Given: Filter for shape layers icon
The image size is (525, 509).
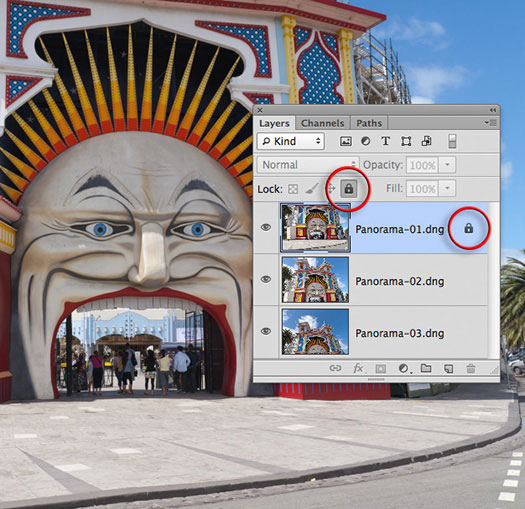Looking at the screenshot, I should [x=406, y=141].
